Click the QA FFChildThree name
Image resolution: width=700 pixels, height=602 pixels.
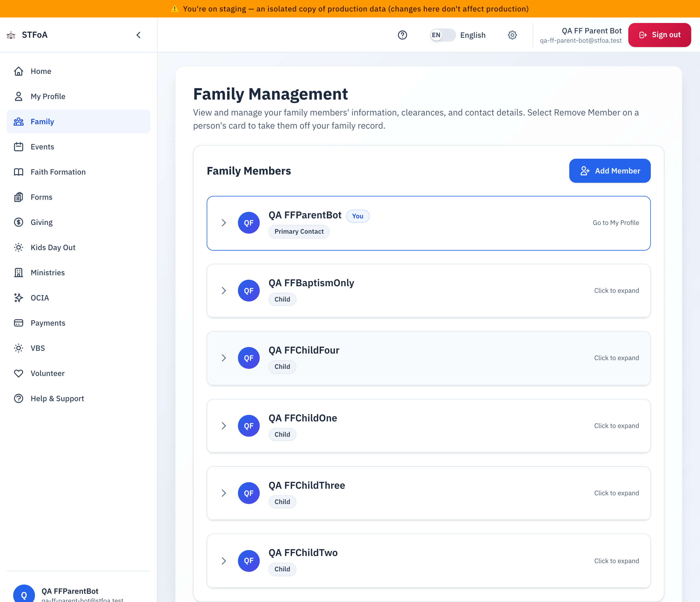coord(307,485)
